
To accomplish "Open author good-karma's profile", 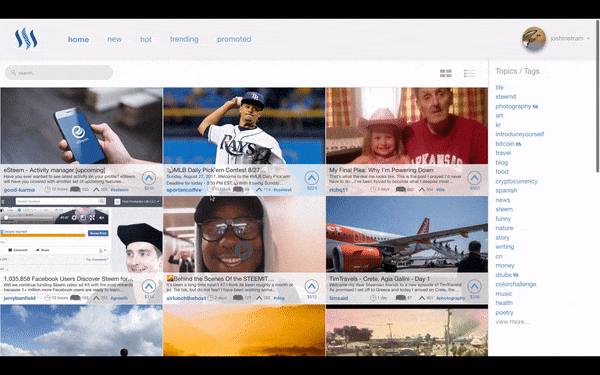I will click(19, 190).
